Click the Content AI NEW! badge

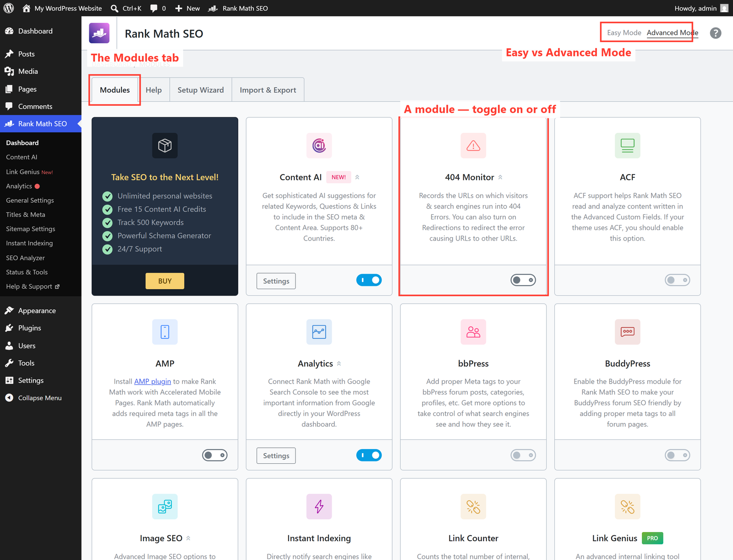339,177
